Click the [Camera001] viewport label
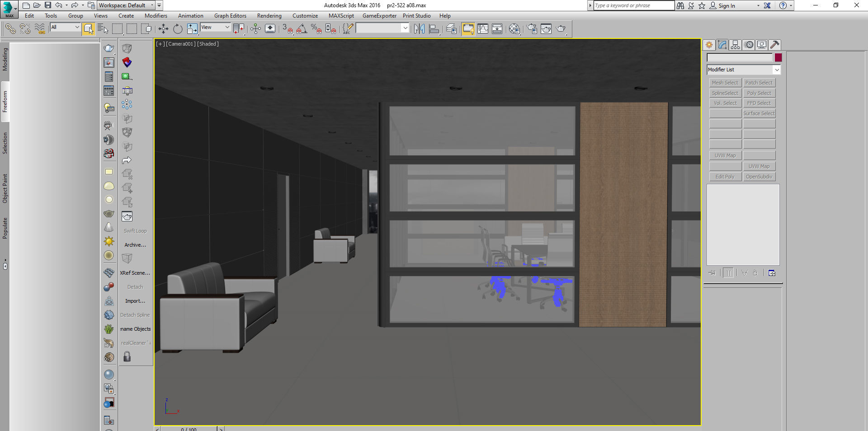This screenshot has width=868, height=431. pos(181,44)
